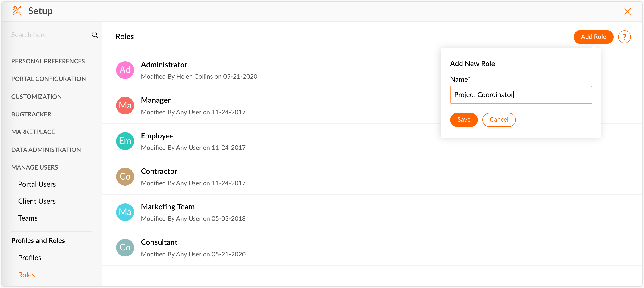
Task: Save the new role
Action: point(463,120)
